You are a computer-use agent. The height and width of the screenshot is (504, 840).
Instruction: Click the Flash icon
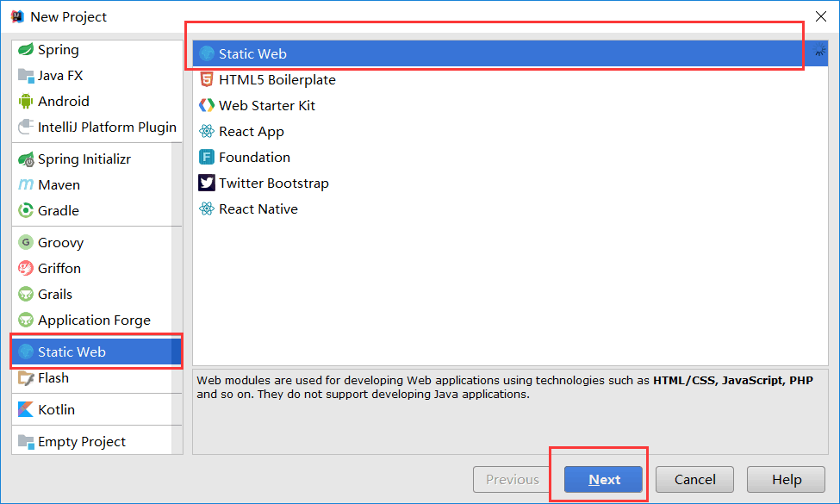[26, 378]
